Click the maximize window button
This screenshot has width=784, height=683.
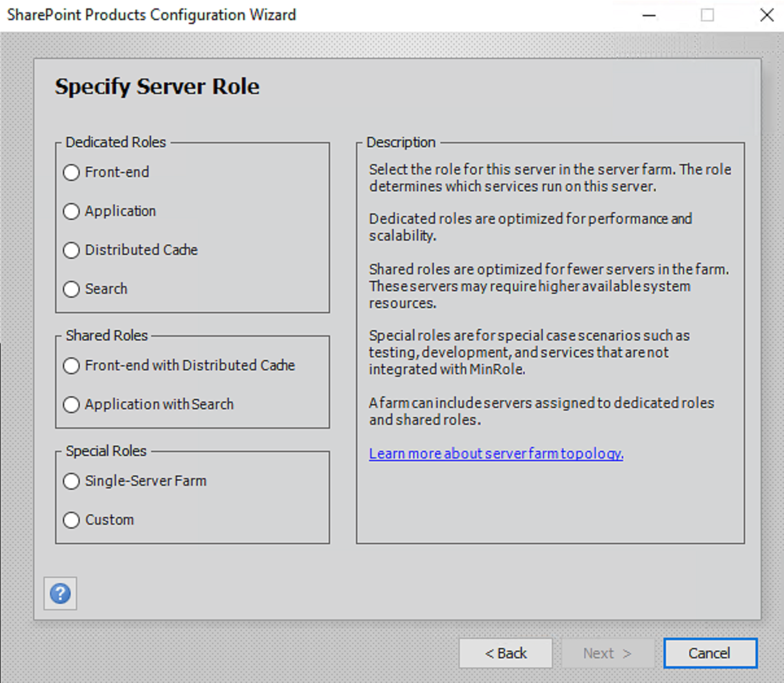pyautogui.click(x=707, y=15)
